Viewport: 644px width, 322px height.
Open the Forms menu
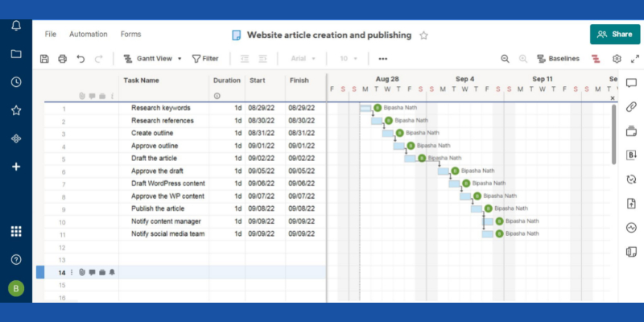(x=130, y=35)
